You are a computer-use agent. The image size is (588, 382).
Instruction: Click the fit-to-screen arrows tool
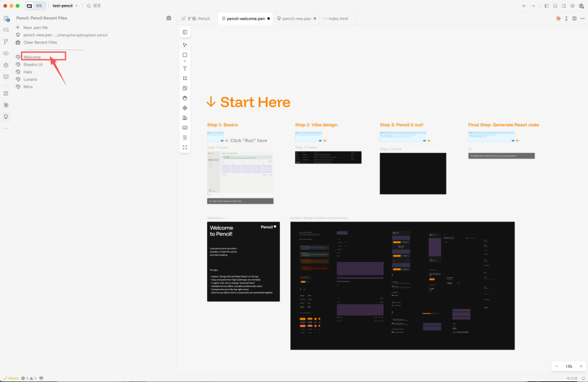coord(185,148)
